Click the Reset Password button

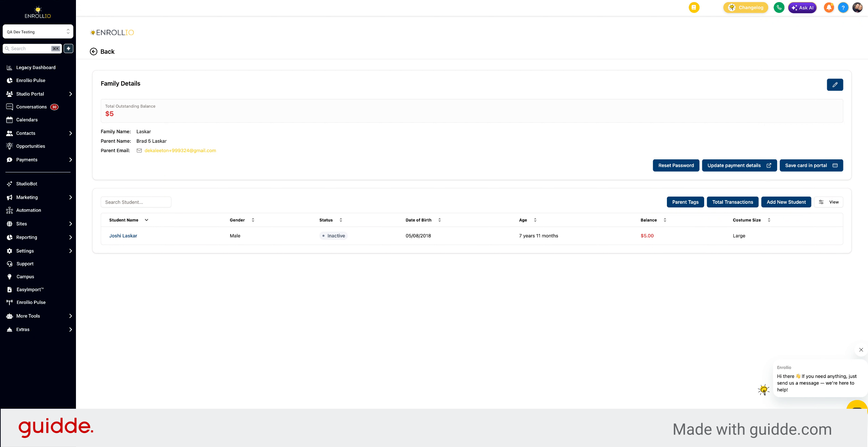click(676, 166)
